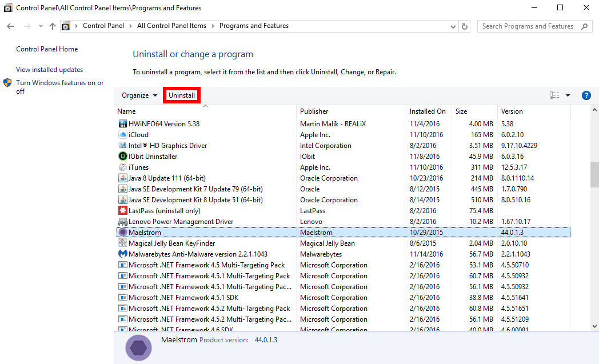
Task: Go up one level with up arrow
Action: click(53, 26)
